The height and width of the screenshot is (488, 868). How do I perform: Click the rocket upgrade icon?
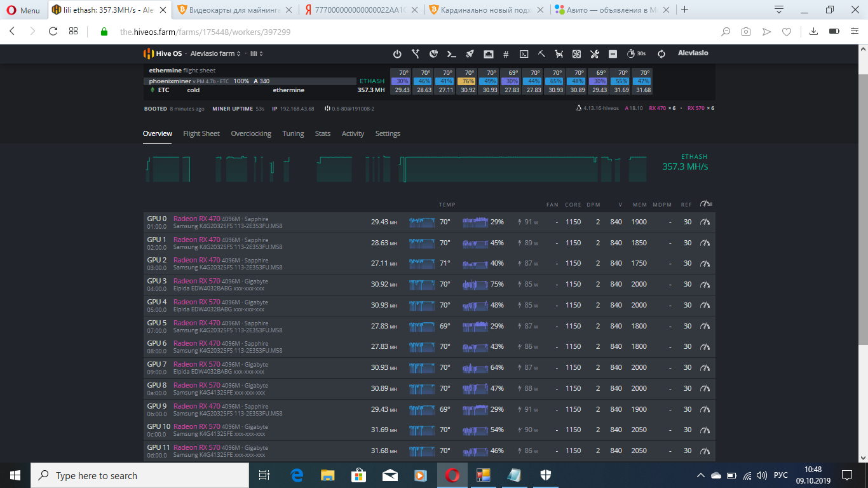click(x=470, y=54)
